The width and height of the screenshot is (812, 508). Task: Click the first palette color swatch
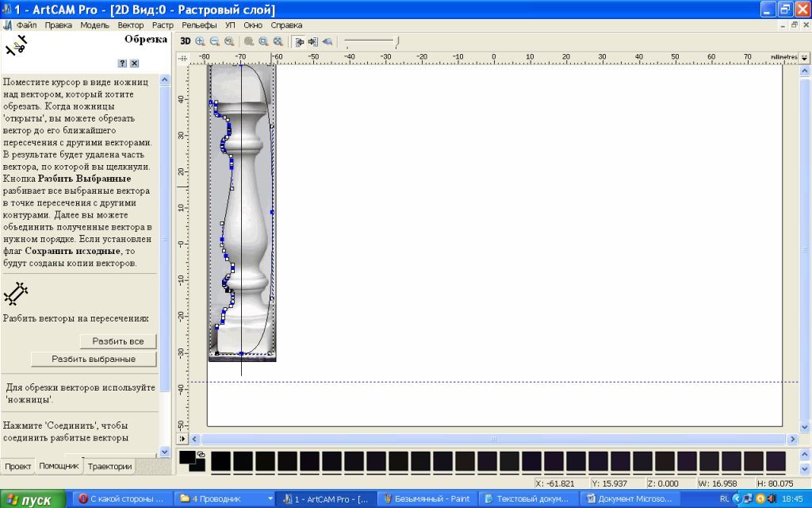point(220,461)
